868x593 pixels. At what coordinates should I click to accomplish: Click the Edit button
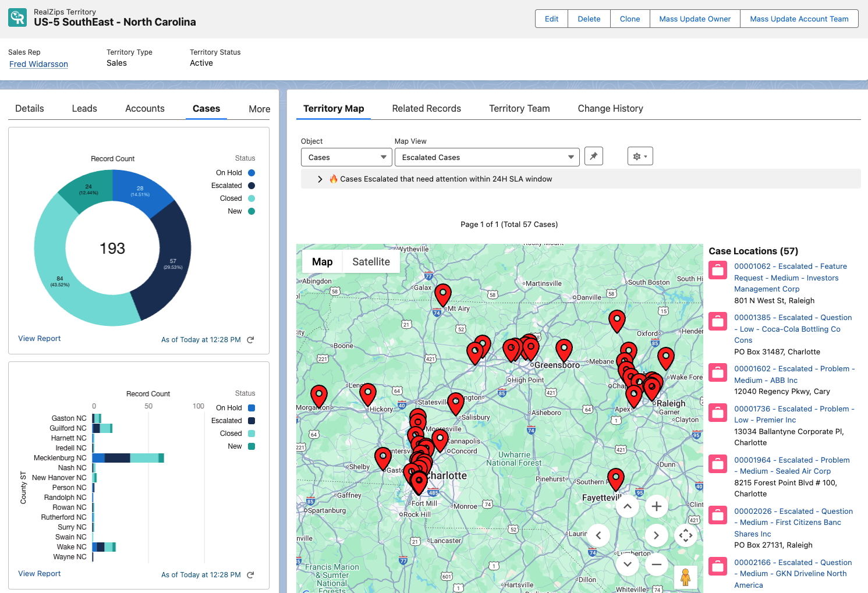[x=551, y=19]
